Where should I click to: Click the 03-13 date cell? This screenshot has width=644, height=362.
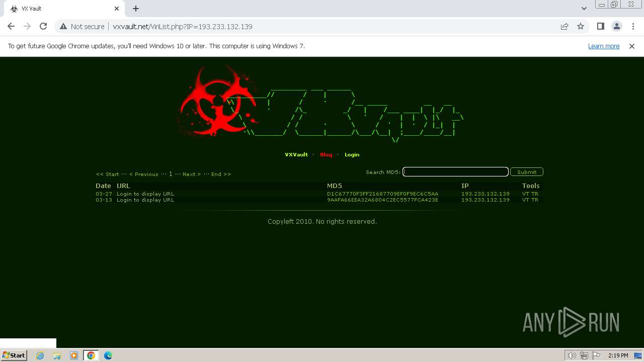104,200
